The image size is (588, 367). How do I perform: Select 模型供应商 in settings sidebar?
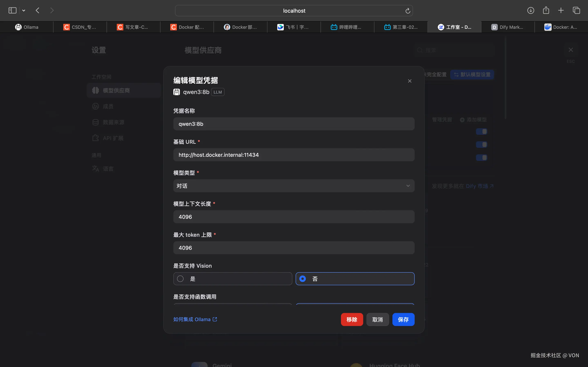click(116, 90)
